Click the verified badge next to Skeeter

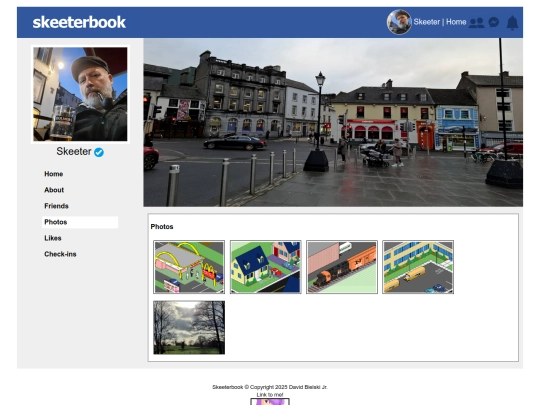99,152
